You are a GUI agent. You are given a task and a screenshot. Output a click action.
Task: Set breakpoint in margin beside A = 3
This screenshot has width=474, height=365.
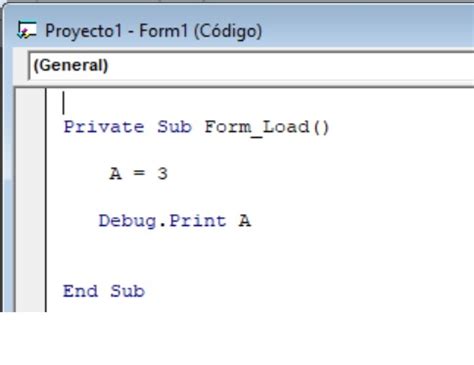pyautogui.click(x=31, y=174)
